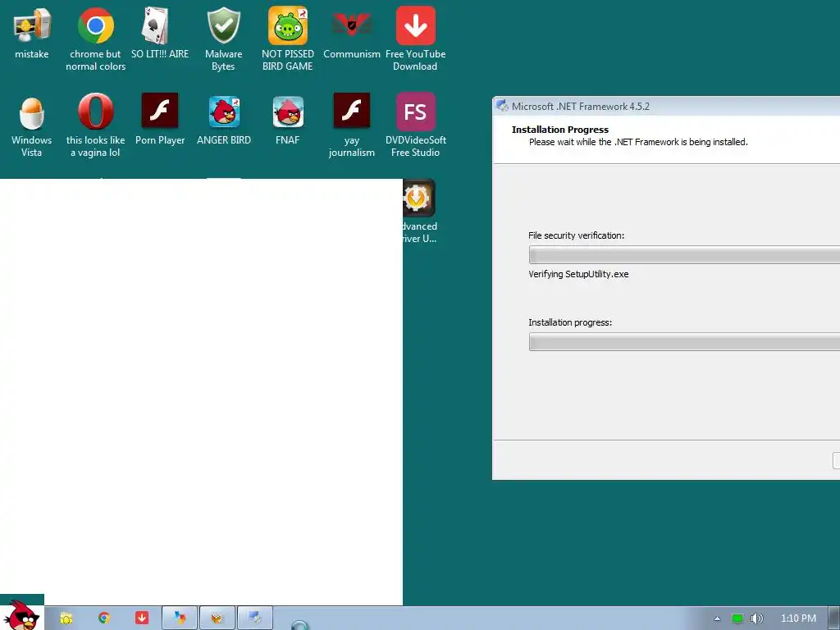
Task: Click the 'File security verification:' label
Action: 576,235
